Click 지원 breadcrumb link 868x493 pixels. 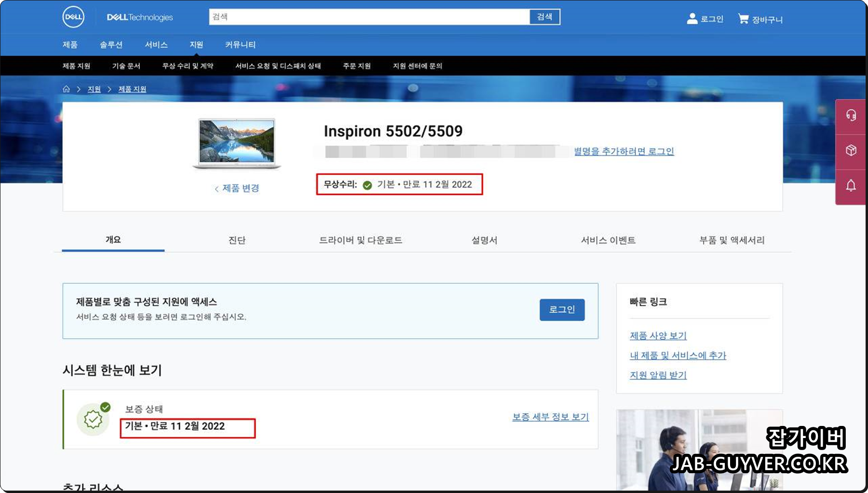pos(94,89)
